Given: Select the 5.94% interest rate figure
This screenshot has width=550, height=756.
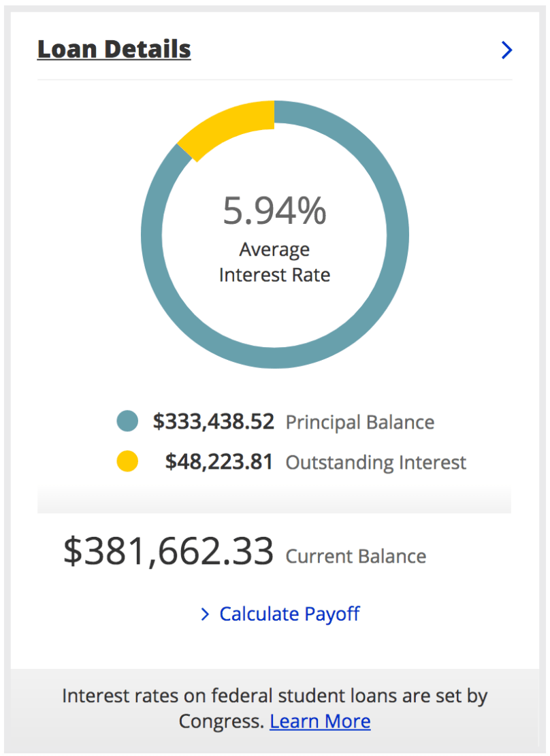Looking at the screenshot, I should [274, 211].
